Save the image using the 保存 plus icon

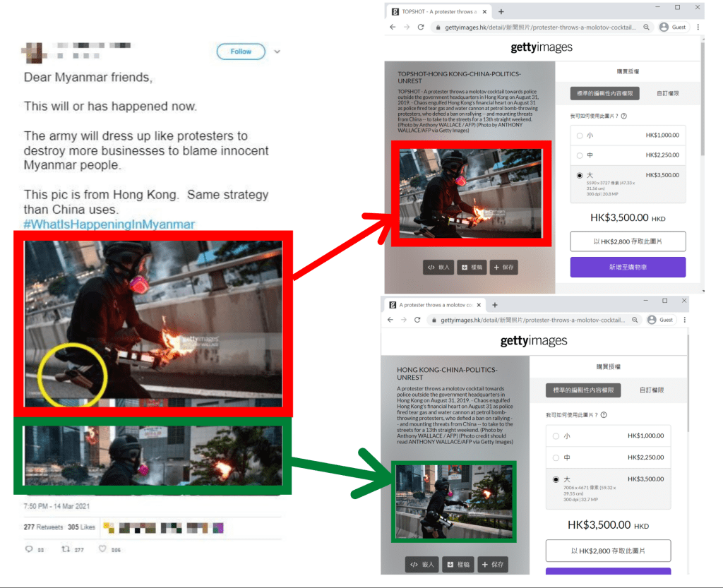(x=503, y=267)
